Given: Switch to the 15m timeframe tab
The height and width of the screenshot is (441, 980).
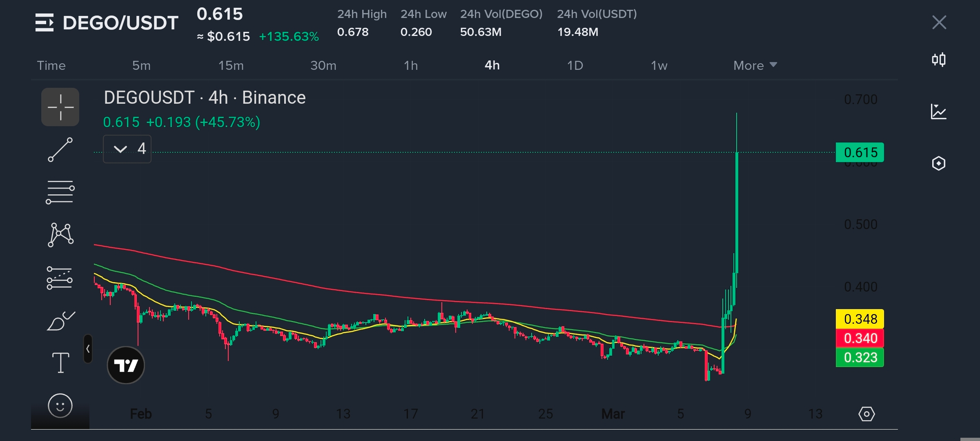Looking at the screenshot, I should [231, 65].
